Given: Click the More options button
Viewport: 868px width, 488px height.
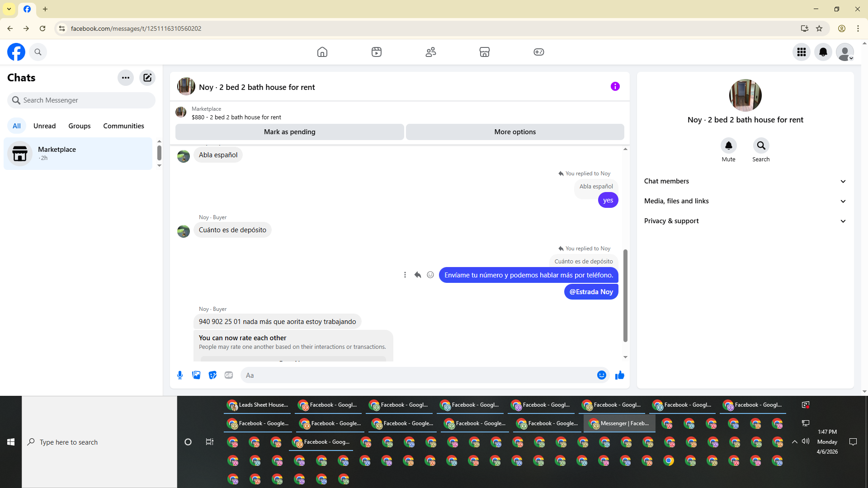Looking at the screenshot, I should click(515, 132).
